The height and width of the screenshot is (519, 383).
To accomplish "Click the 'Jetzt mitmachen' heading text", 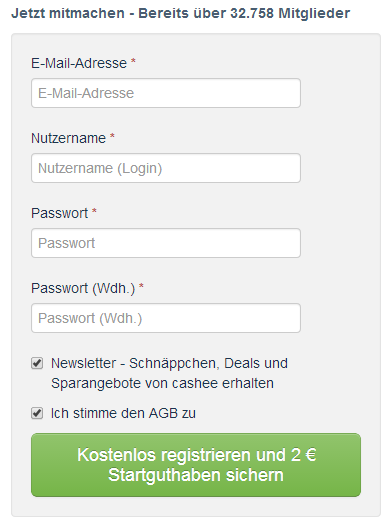I will pos(68,14).
